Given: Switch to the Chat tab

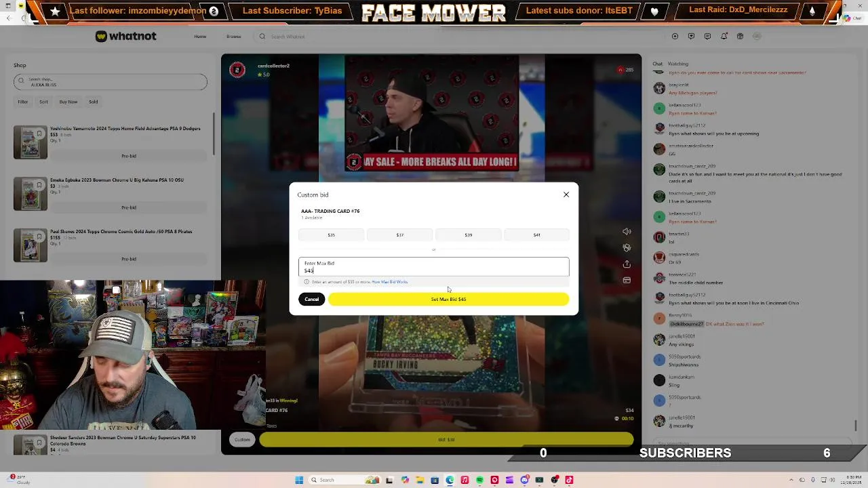Looking at the screenshot, I should click(x=658, y=64).
